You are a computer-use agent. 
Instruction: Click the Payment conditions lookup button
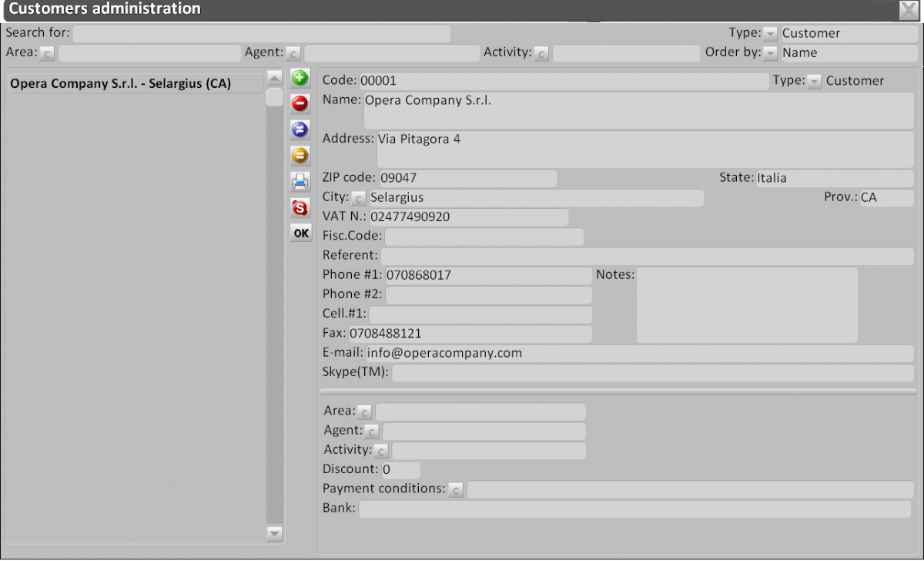coord(456,490)
